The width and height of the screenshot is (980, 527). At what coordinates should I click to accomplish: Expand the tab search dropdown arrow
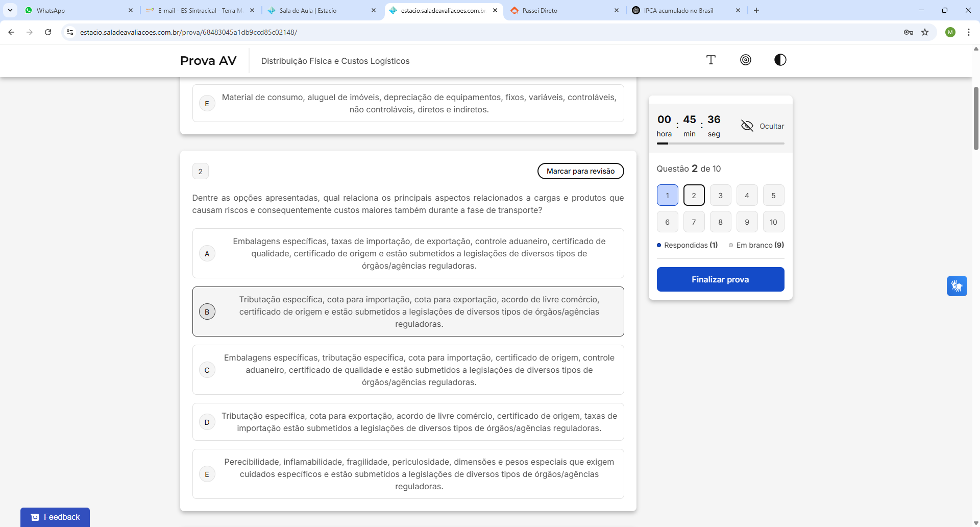10,10
